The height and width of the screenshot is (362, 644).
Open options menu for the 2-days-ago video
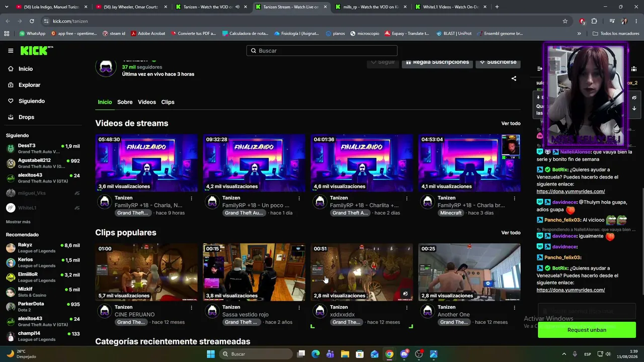pos(407,199)
